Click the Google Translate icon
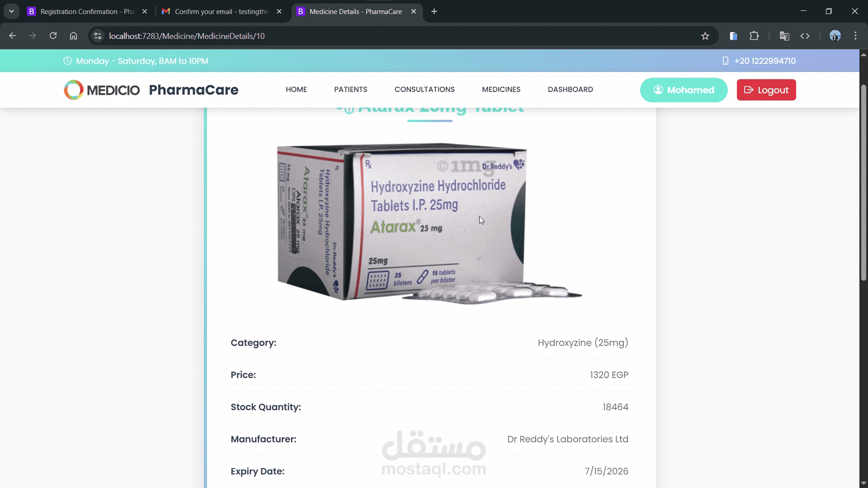This screenshot has height=488, width=868. pyautogui.click(x=784, y=36)
